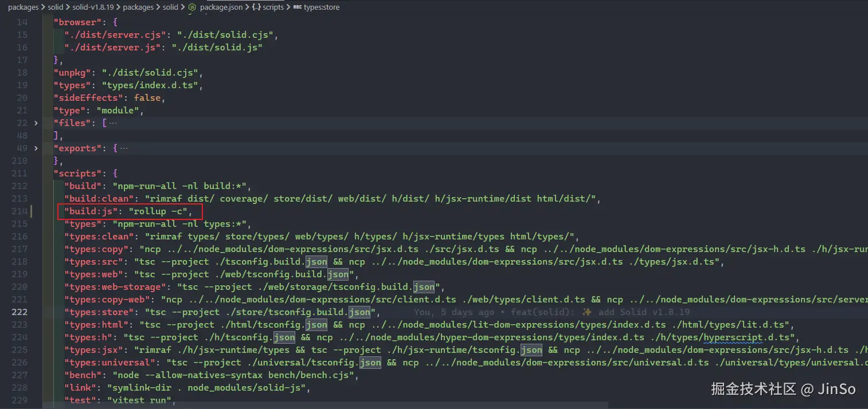Click the "vitest run" value
This screenshot has width=868, height=409.
pyautogui.click(x=139, y=400)
